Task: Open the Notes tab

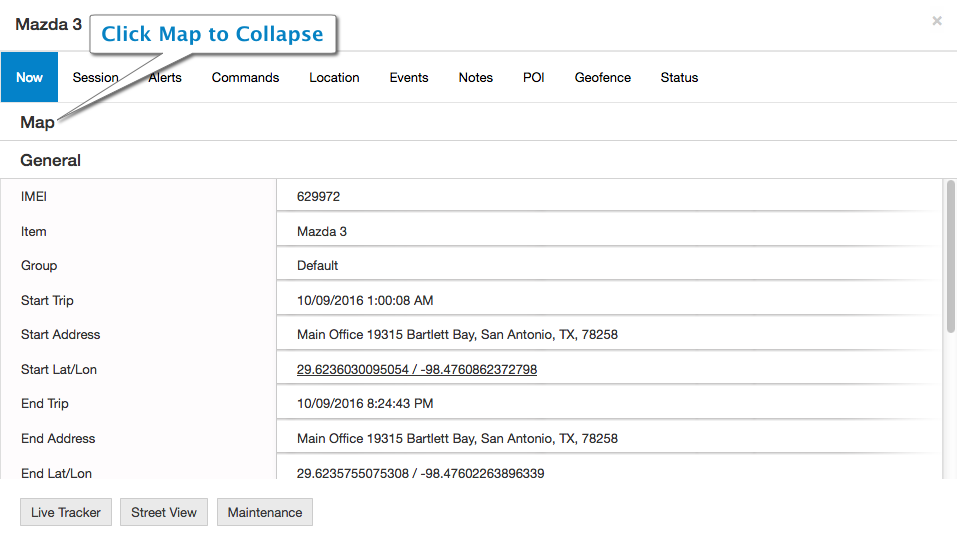Action: (475, 77)
